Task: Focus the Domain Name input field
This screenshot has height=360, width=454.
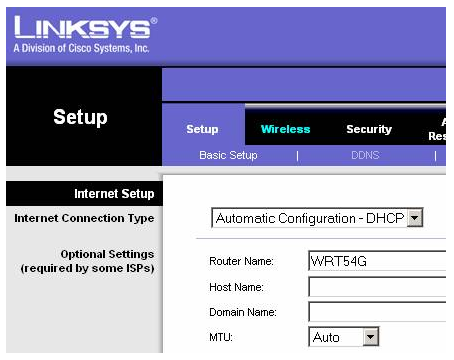Action: pyautogui.click(x=377, y=312)
